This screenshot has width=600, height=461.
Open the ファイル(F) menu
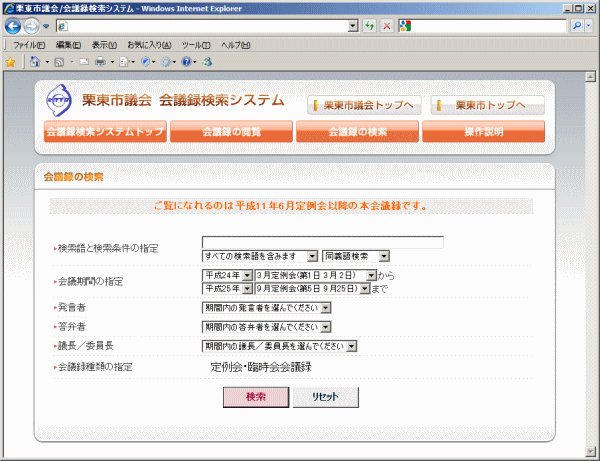[x=29, y=45]
